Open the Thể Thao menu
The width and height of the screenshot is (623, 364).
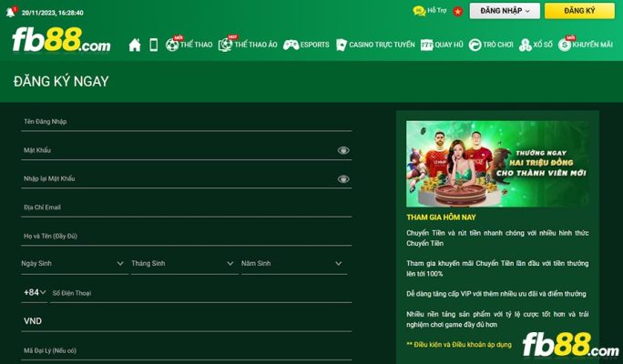(196, 45)
